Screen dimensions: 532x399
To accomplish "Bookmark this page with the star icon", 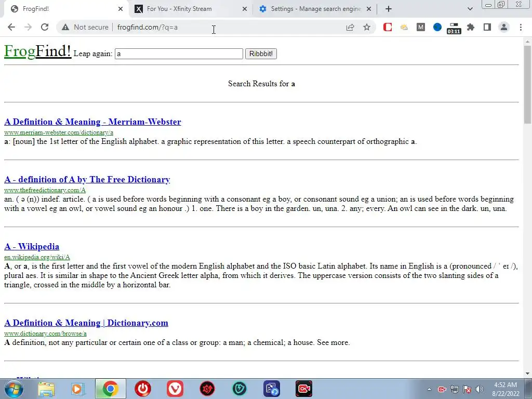I will tap(367, 27).
